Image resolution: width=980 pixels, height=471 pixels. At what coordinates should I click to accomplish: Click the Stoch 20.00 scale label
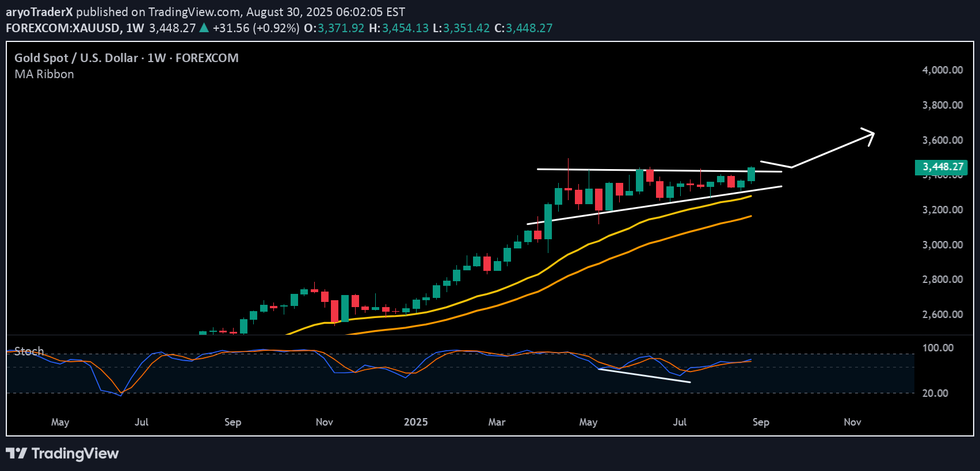[935, 393]
